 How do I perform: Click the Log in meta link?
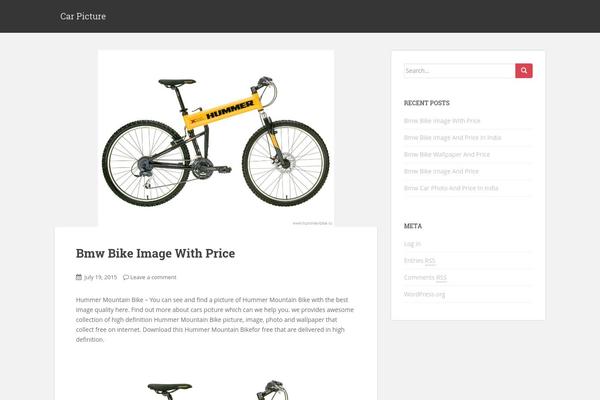tap(412, 244)
